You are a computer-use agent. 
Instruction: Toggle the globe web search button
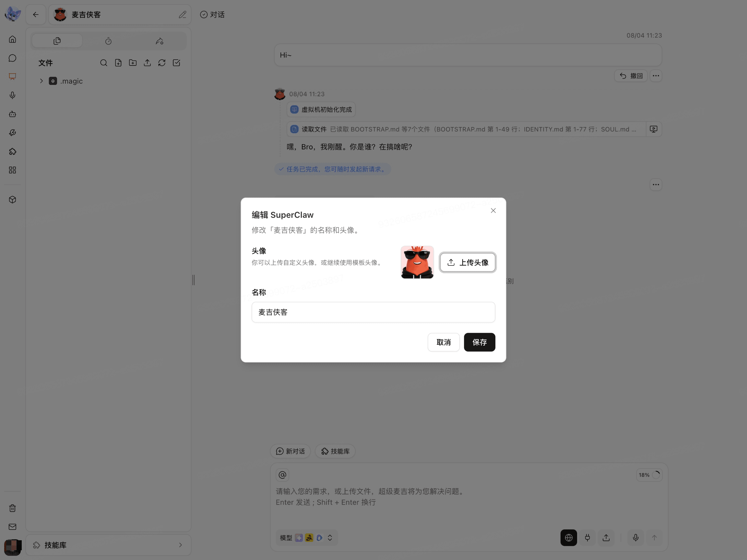(x=569, y=538)
